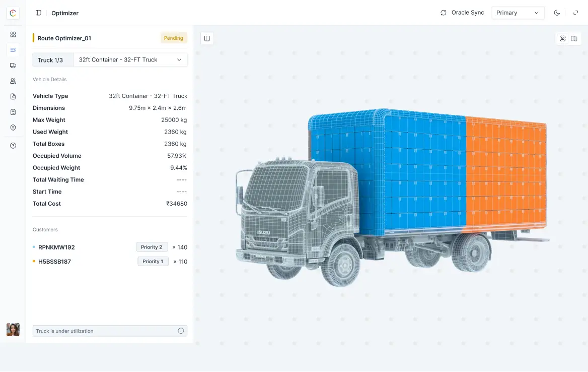Switch to the 3D box view toggle

563,39
